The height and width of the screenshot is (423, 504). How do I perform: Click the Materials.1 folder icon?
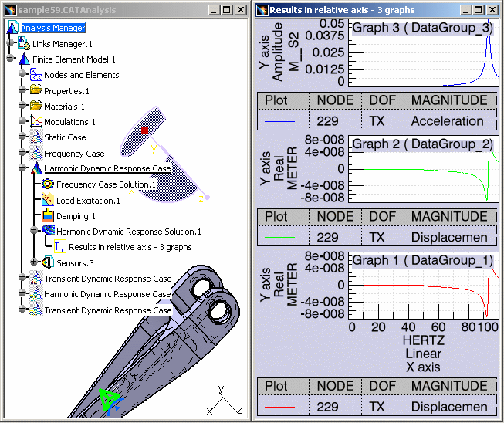click(36, 106)
